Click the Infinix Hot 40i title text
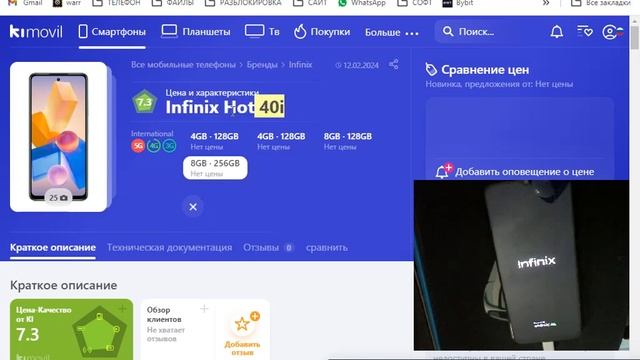This screenshot has width=640, height=360. (225, 107)
